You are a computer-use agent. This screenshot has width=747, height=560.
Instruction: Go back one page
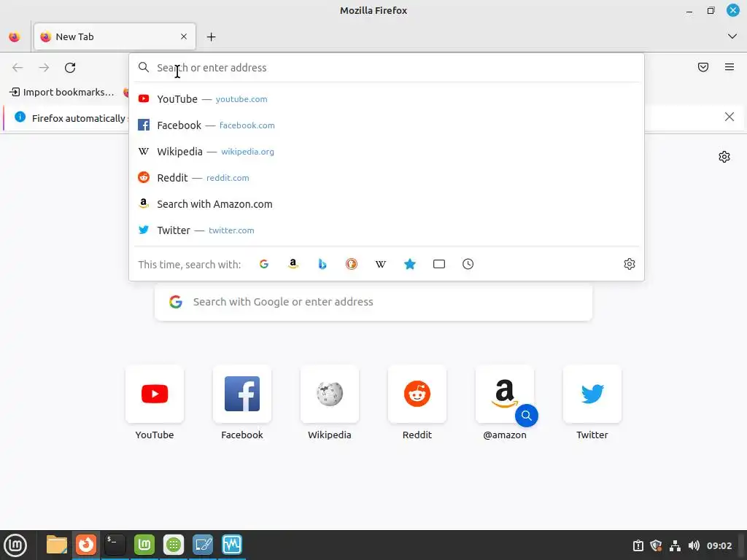(x=18, y=68)
